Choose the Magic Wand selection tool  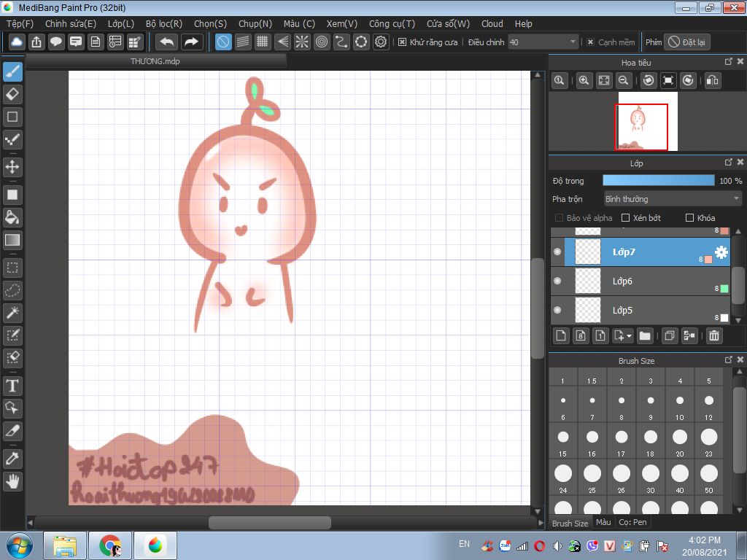[12, 314]
